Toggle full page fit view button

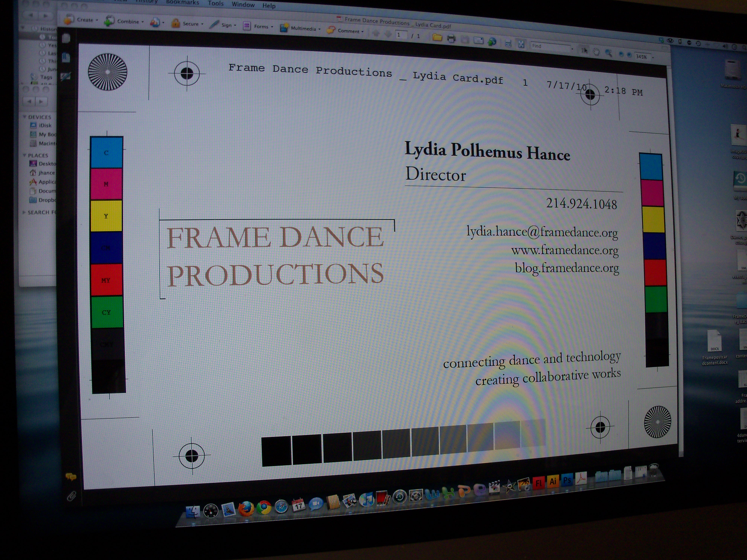click(521, 44)
